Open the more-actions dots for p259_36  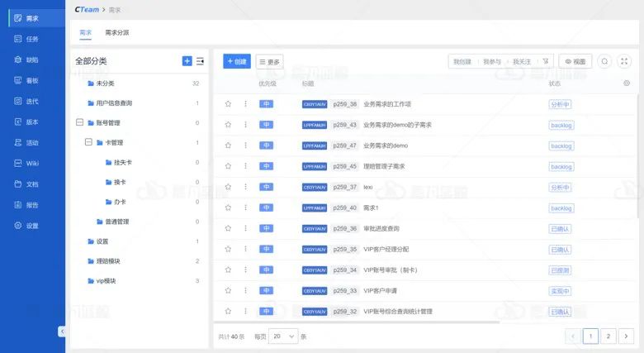click(245, 228)
